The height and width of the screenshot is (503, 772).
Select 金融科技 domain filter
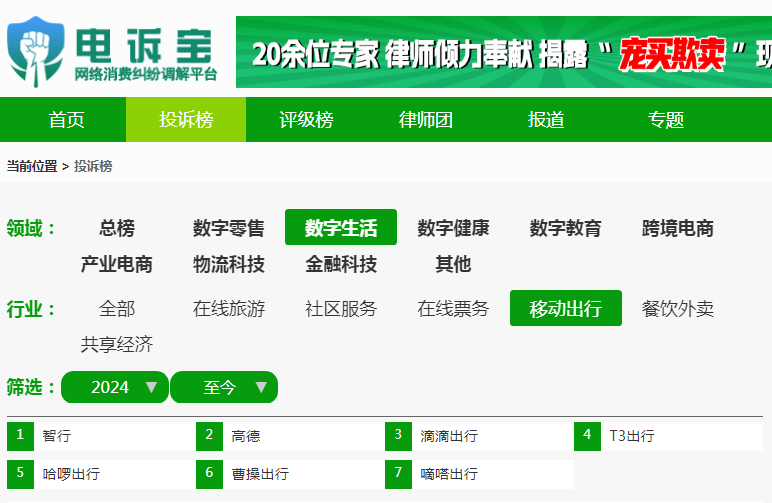[341, 264]
